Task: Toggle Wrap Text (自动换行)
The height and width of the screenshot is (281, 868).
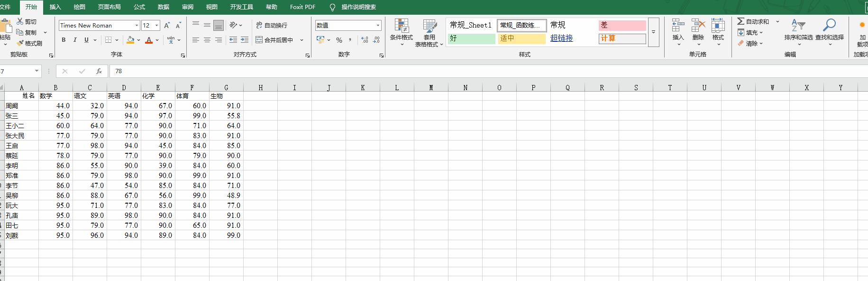Action: click(272, 26)
